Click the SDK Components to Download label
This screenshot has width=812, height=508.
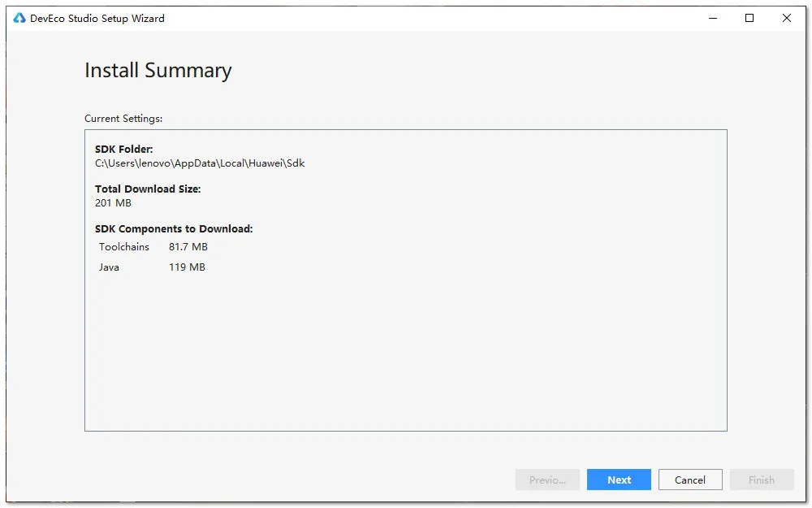coord(174,228)
